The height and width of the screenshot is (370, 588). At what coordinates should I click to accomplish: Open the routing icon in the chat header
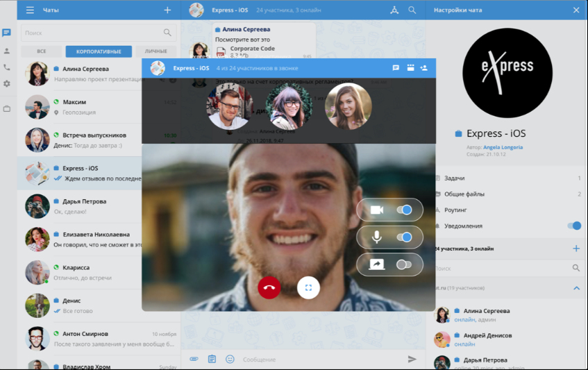[x=394, y=10]
